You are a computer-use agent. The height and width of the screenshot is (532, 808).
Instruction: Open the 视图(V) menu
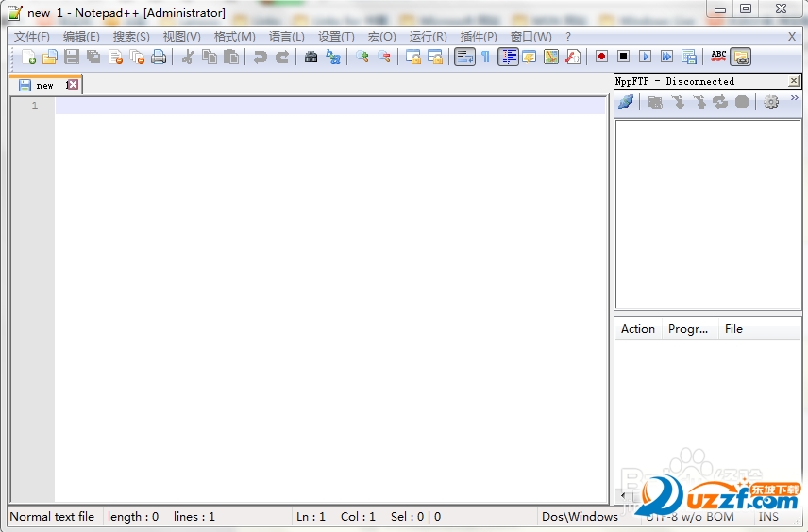(x=181, y=37)
